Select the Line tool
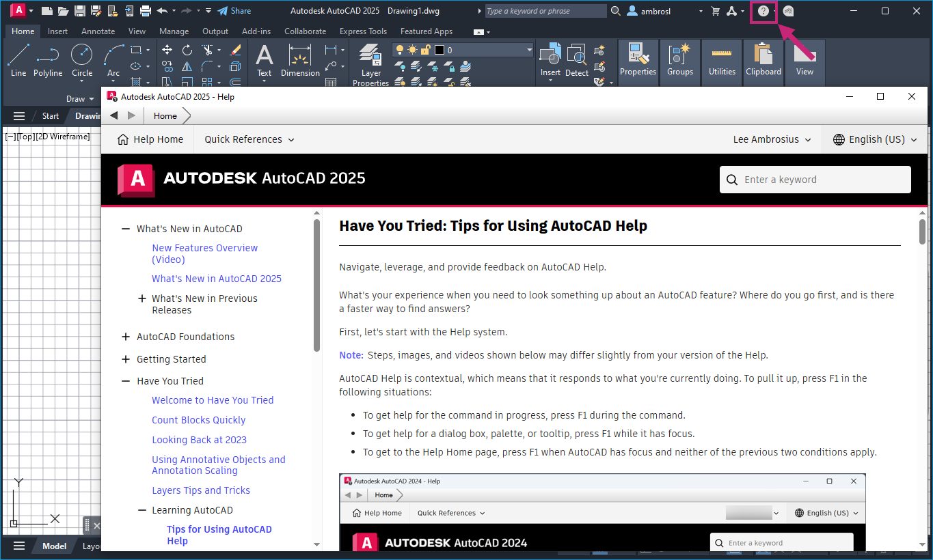The image size is (933, 560). click(x=18, y=60)
